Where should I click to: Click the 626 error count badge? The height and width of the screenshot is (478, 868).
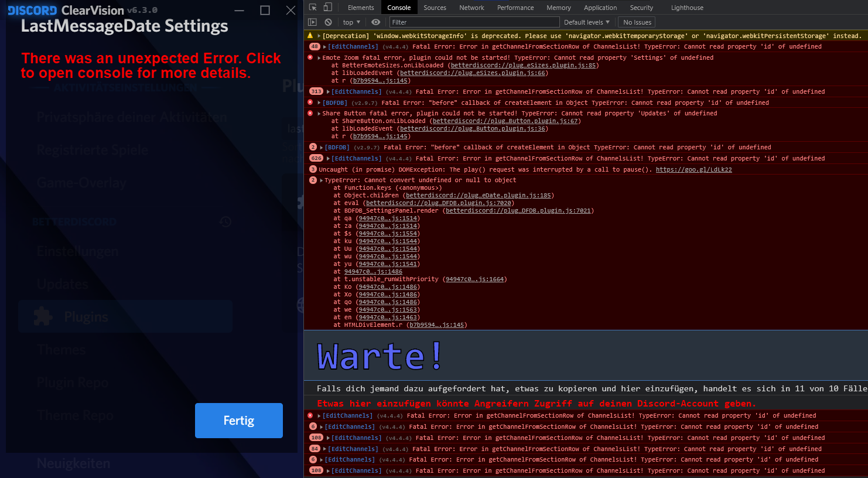316,158
